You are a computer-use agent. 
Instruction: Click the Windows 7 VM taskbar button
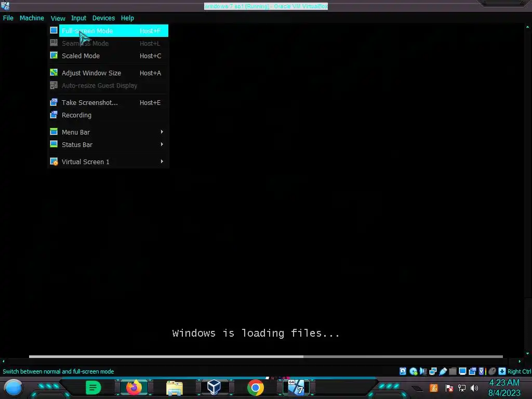[x=296, y=388]
